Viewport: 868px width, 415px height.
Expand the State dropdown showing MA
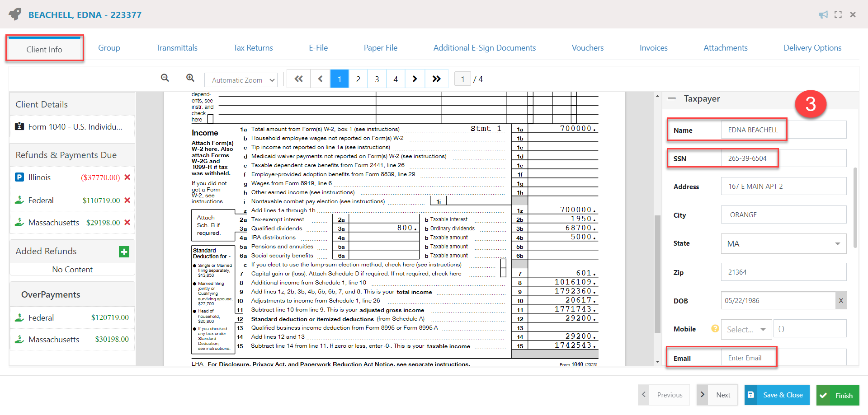tap(783, 244)
